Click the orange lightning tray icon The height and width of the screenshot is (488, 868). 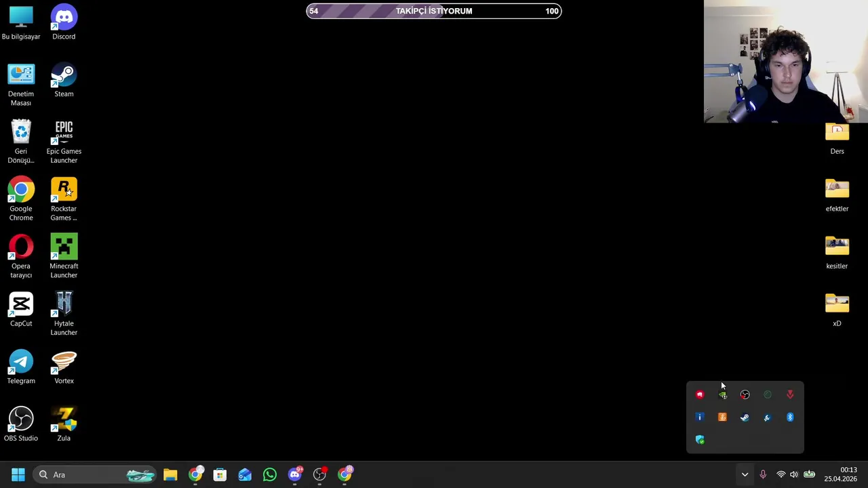tap(722, 418)
